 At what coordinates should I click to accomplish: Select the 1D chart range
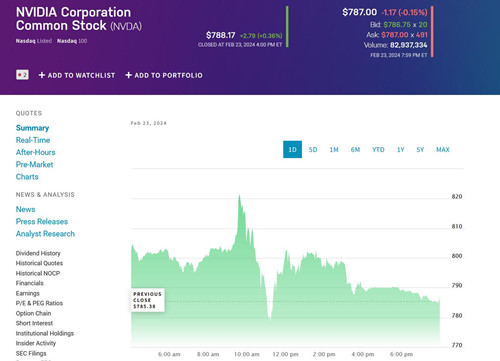coord(292,149)
